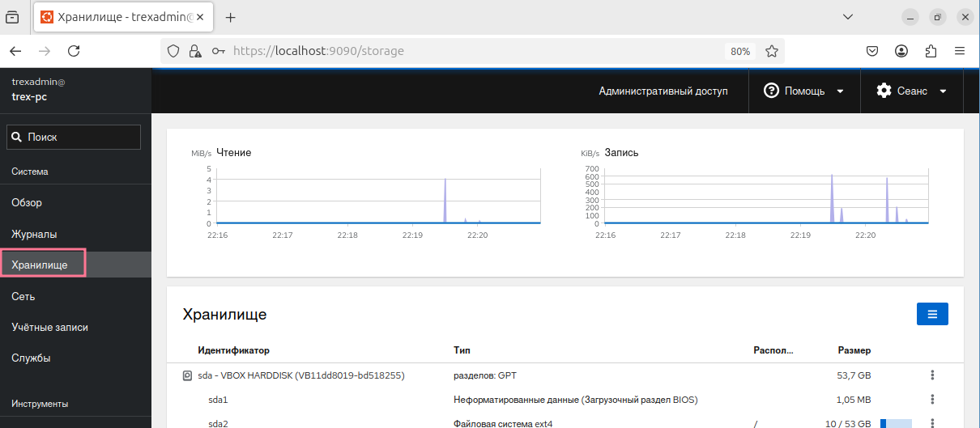Open kebab menu for sda1 partition

pyautogui.click(x=932, y=400)
